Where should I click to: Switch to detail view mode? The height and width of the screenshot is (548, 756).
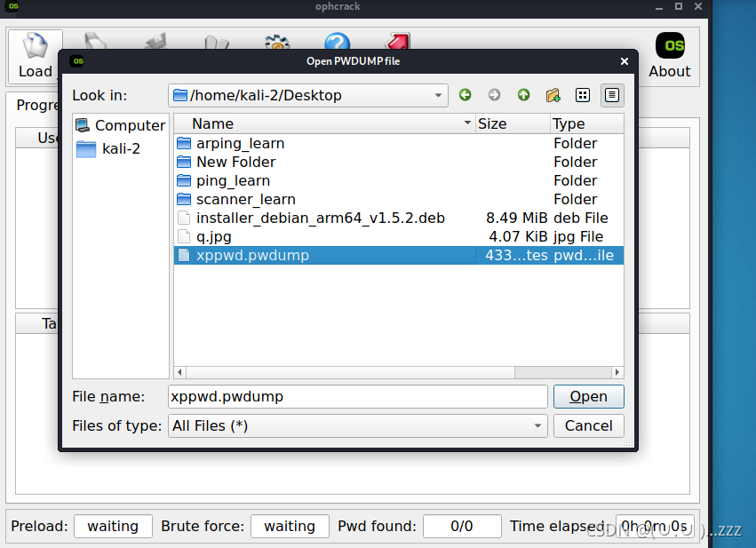point(612,95)
